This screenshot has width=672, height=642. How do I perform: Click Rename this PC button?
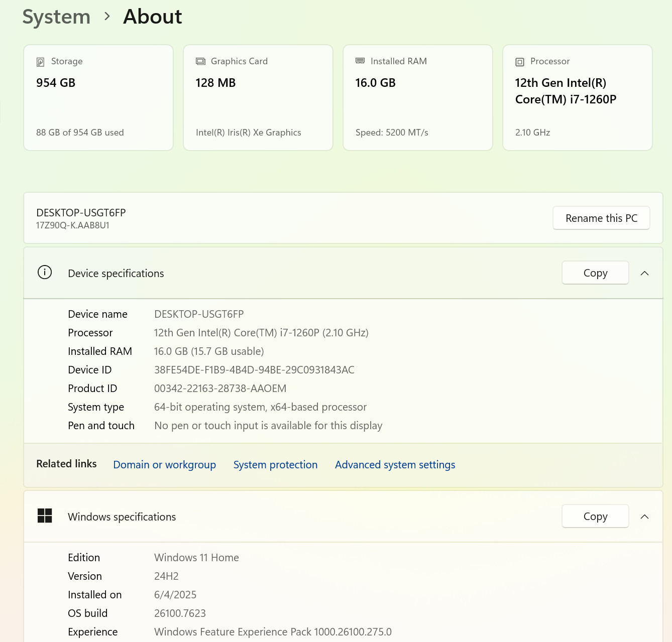[x=601, y=218]
